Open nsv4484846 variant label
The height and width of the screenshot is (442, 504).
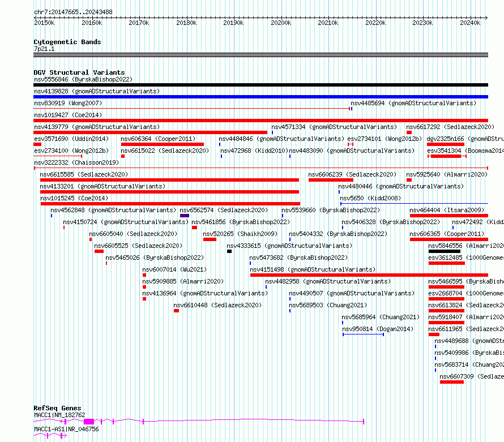coord(281,139)
